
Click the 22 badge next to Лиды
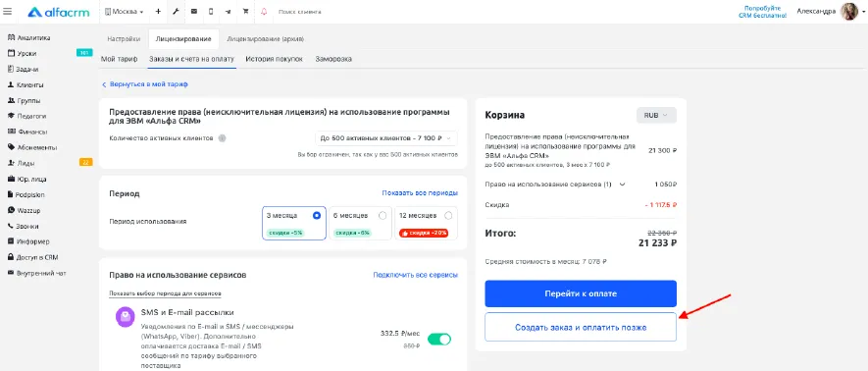click(x=85, y=163)
